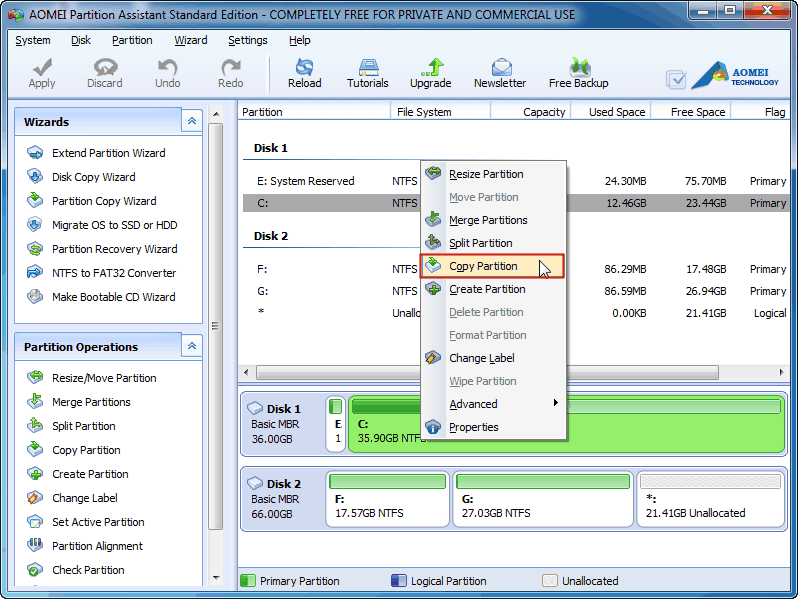Select the G: partition row
Image resolution: width=798 pixels, height=599 pixels.
coord(515,291)
